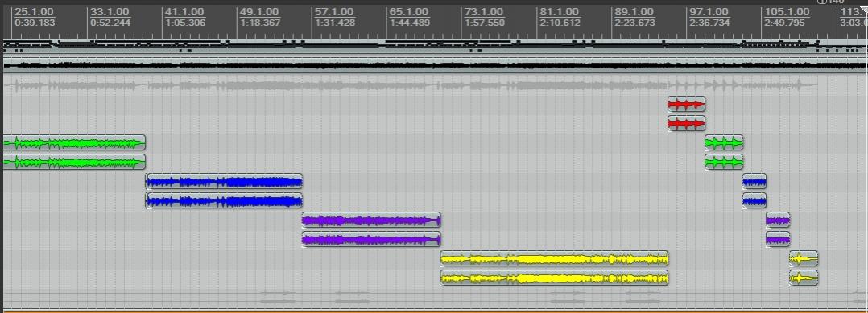Click the 73.1.00 ruler position
Image resolution: width=868 pixels, height=313 pixels.
484,12
